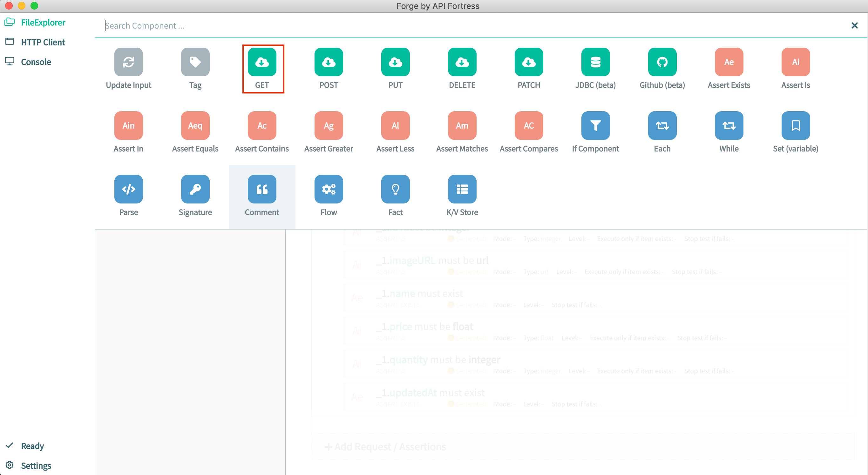Add a GET component
868x475 pixels.
tap(262, 67)
